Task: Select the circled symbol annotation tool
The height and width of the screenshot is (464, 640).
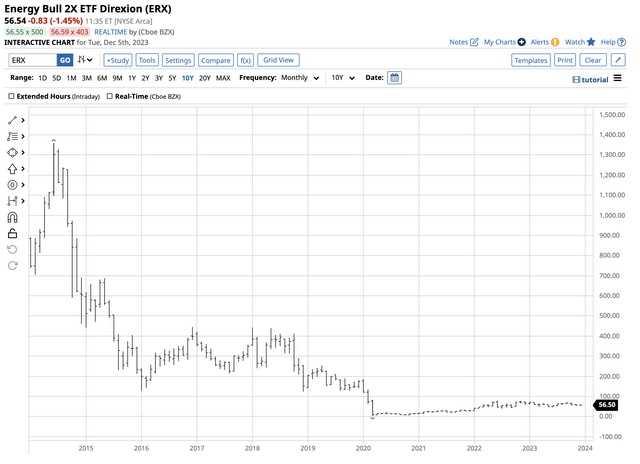Action: 12,185
